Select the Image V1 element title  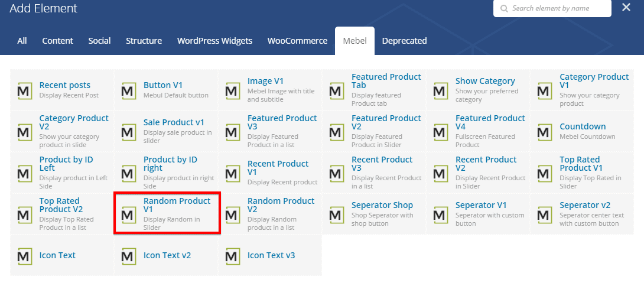click(265, 81)
